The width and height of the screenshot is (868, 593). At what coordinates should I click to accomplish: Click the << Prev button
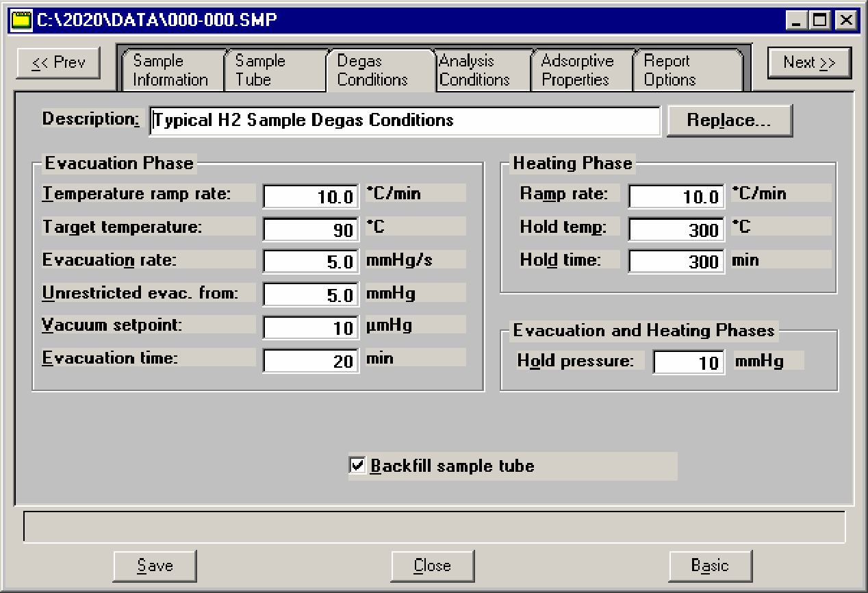click(x=59, y=63)
